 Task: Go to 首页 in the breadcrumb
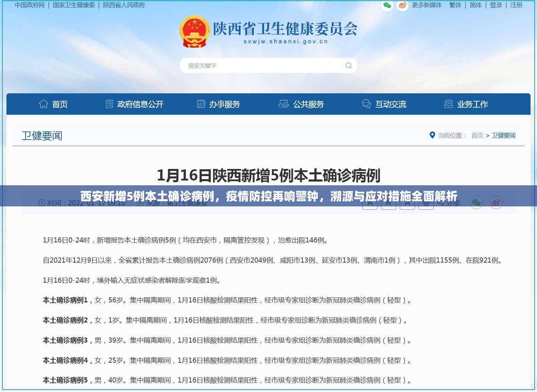tap(477, 136)
